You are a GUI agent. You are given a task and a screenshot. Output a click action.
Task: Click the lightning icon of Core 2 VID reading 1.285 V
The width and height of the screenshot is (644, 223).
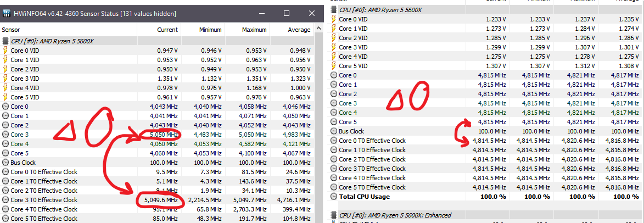(333, 38)
